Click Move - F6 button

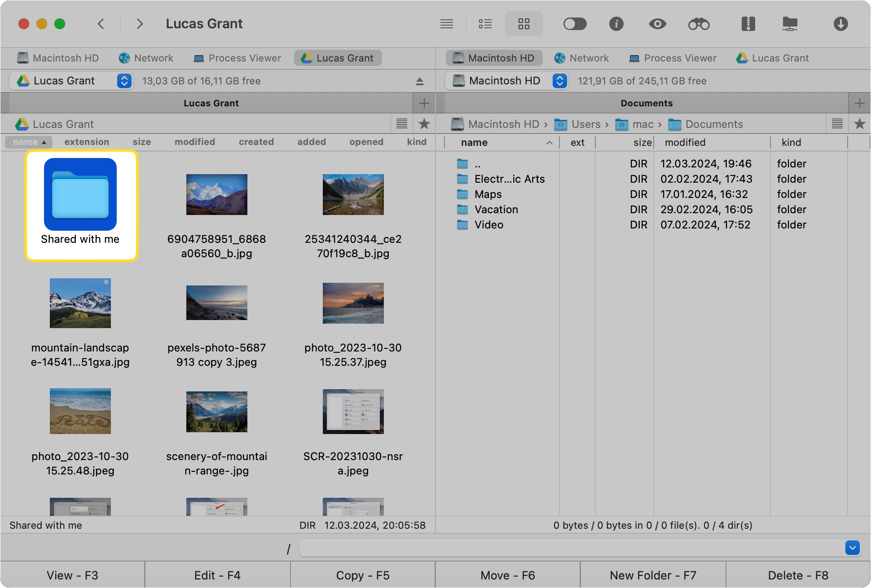(x=508, y=575)
